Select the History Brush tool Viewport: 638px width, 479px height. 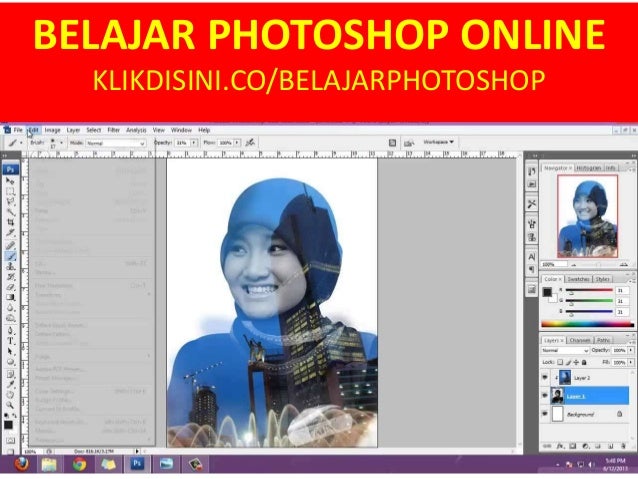[11, 277]
